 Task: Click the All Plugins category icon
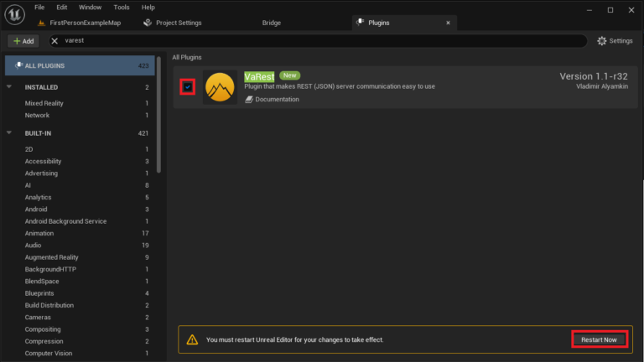pos(18,65)
